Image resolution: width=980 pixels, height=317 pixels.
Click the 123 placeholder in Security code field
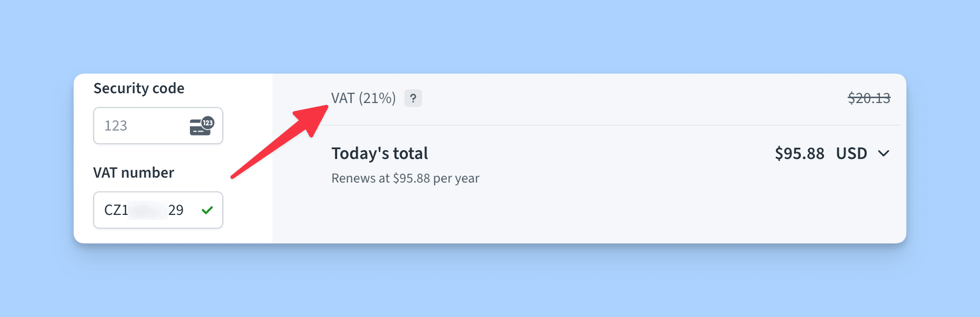coord(116,126)
